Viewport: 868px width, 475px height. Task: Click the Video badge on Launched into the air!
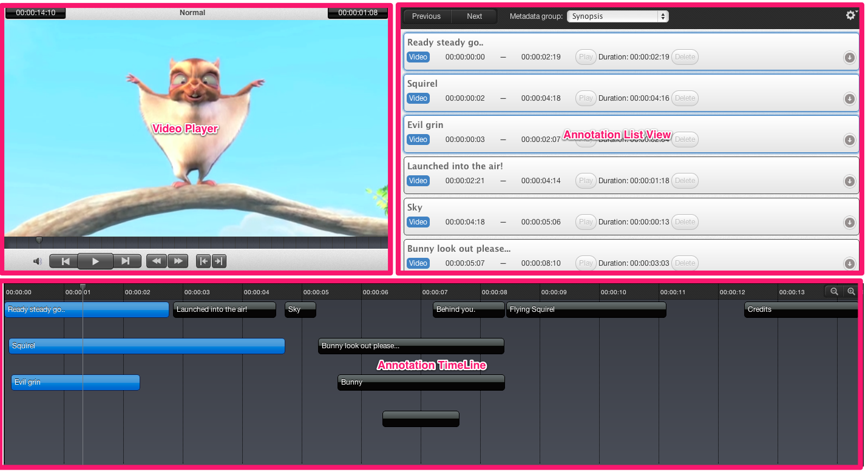418,181
